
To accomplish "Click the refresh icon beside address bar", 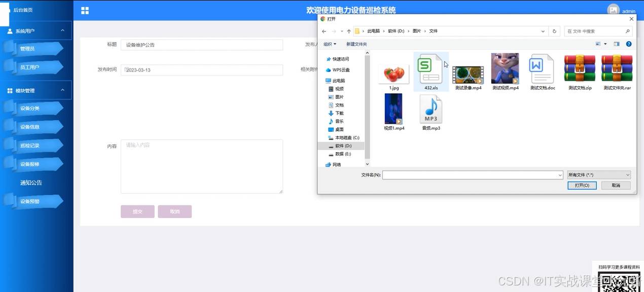I will click(x=554, y=31).
